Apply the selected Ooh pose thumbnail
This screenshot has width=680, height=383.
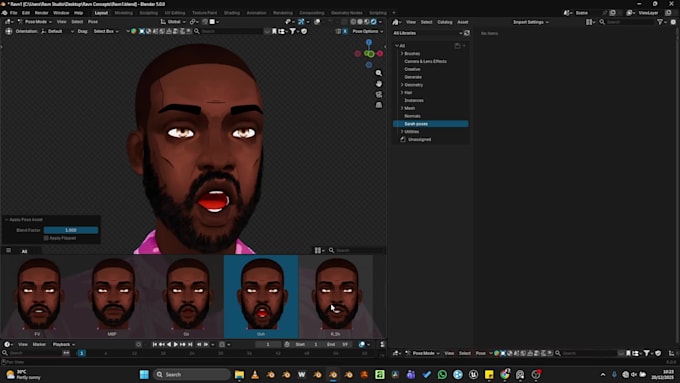point(261,297)
